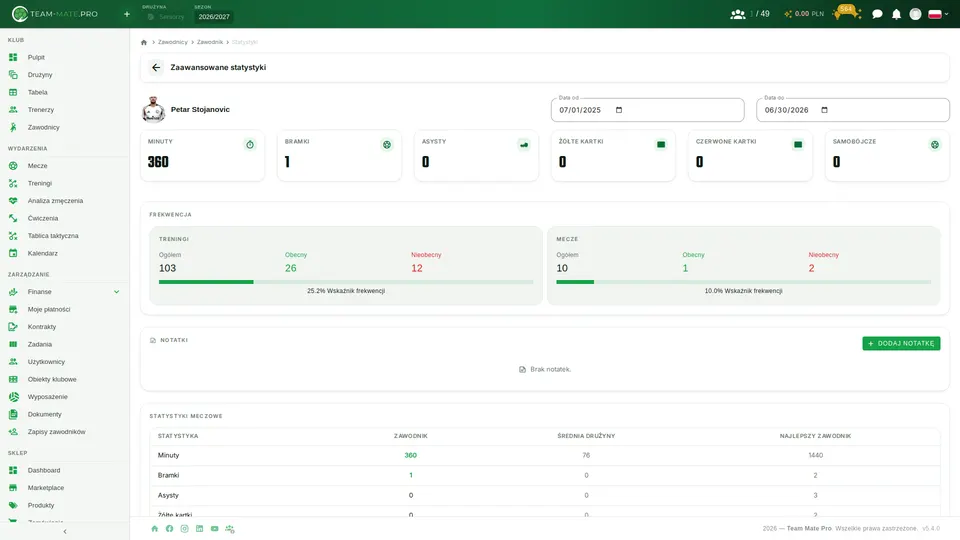The height and width of the screenshot is (540, 960).
Task: Open the Instagram icon in footer
Action: (184, 528)
